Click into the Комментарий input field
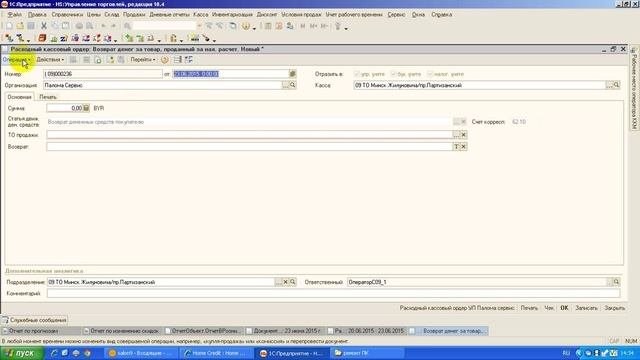The width and height of the screenshot is (640, 360). point(333,293)
